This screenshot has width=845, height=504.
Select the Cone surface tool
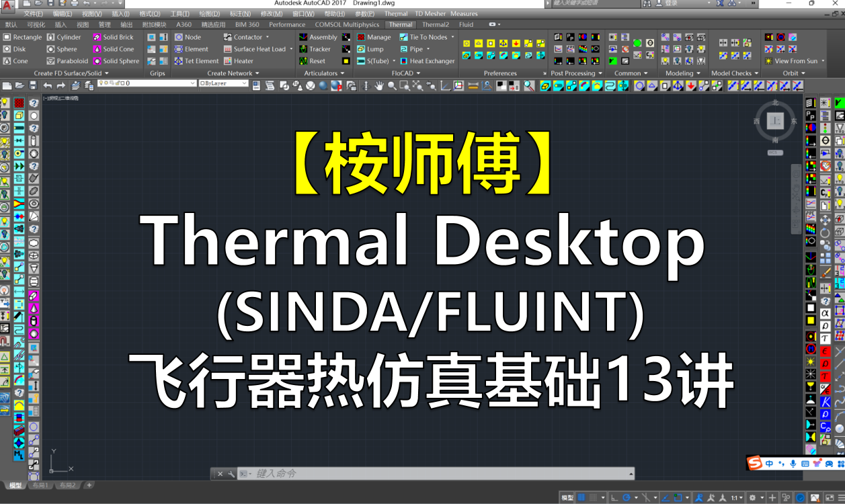pos(15,61)
